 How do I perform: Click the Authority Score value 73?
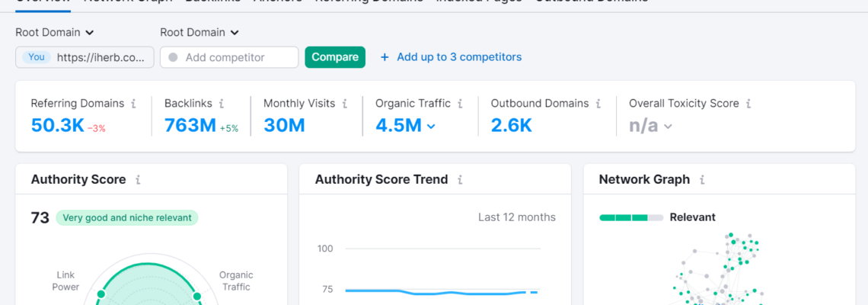(x=40, y=218)
